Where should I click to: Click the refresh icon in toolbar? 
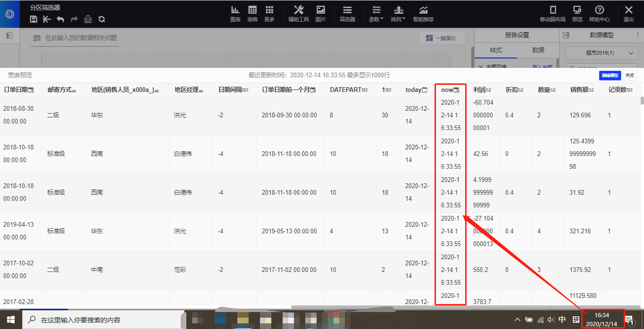[x=101, y=19]
